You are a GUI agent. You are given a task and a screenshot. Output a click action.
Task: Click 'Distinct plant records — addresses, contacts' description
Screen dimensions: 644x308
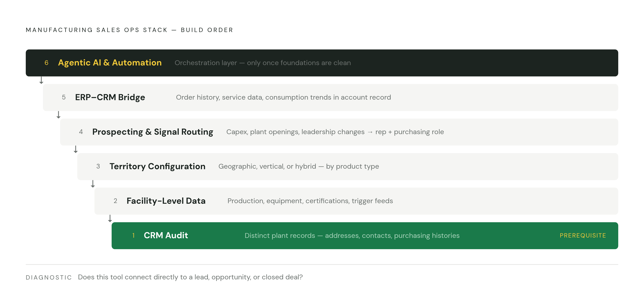coord(352,236)
